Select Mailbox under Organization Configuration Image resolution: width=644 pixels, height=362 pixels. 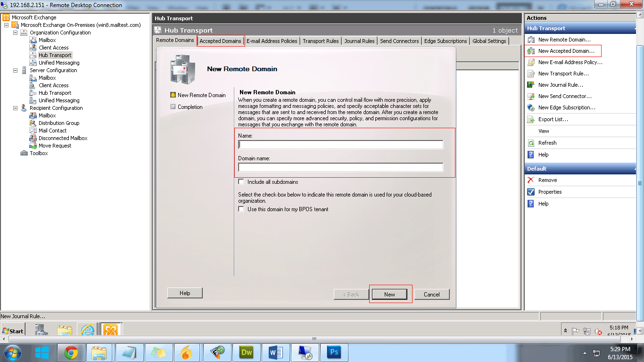coord(47,40)
